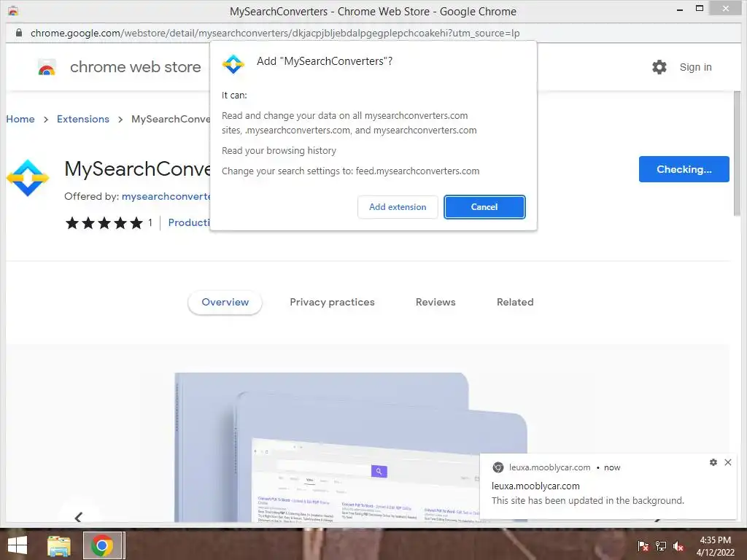Click the Add extension button
Screen dimensions: 747x560
[x=398, y=207]
